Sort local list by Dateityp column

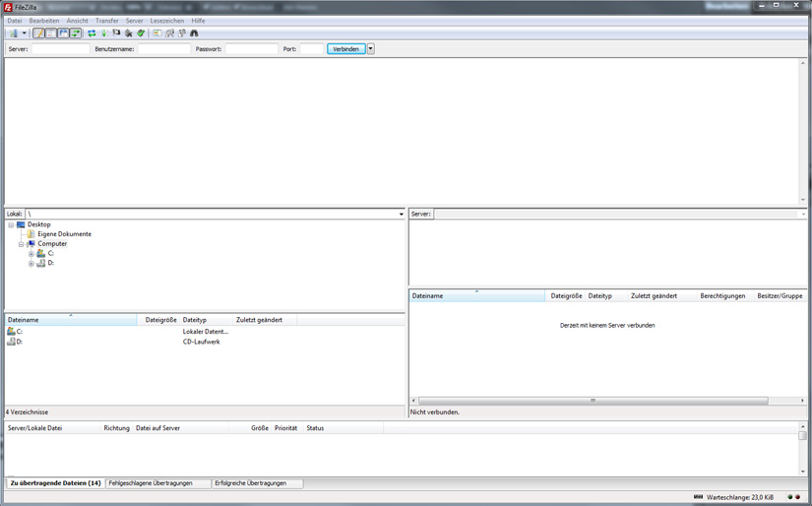(206, 320)
